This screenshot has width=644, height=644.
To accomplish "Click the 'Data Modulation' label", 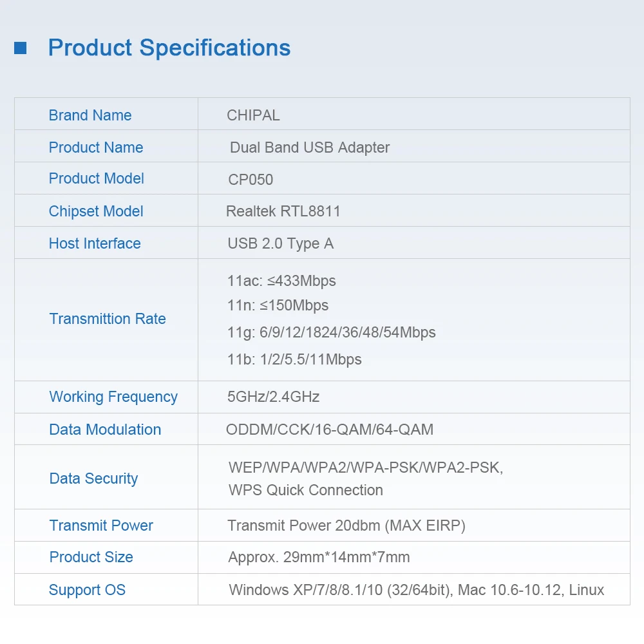I will click(105, 430).
